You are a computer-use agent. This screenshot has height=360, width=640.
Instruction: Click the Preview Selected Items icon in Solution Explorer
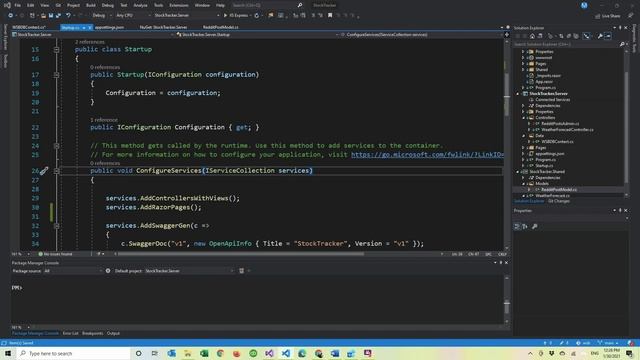point(608,36)
